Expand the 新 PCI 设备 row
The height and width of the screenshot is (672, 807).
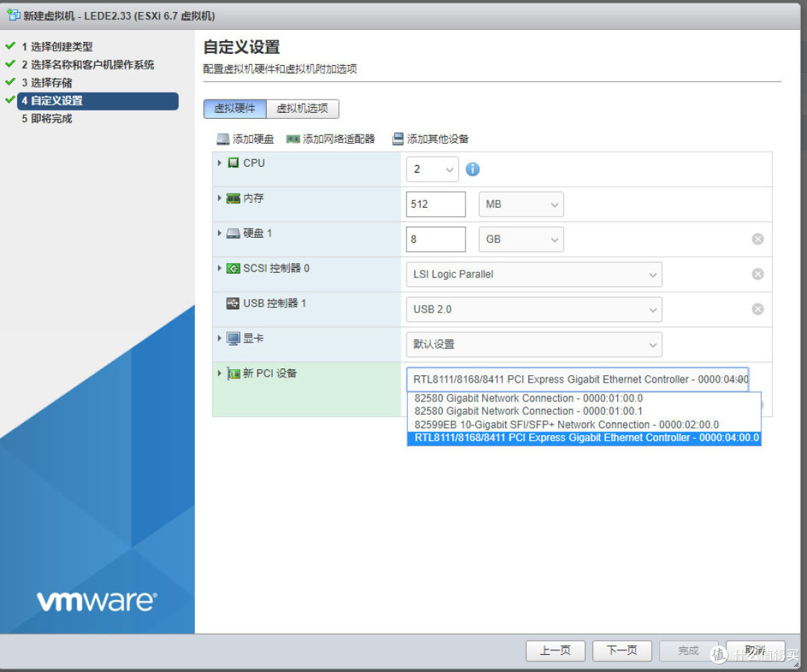[x=217, y=373]
